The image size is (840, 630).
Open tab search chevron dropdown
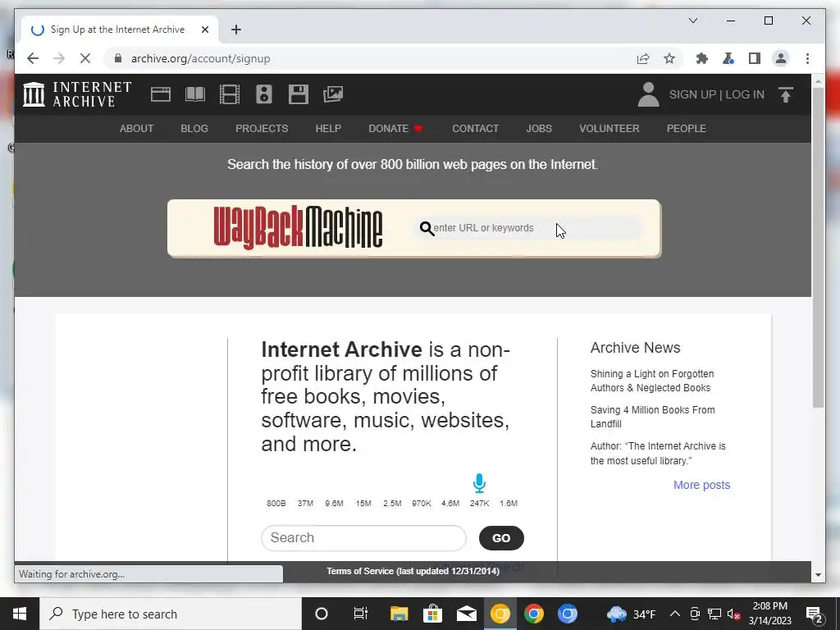point(692,21)
